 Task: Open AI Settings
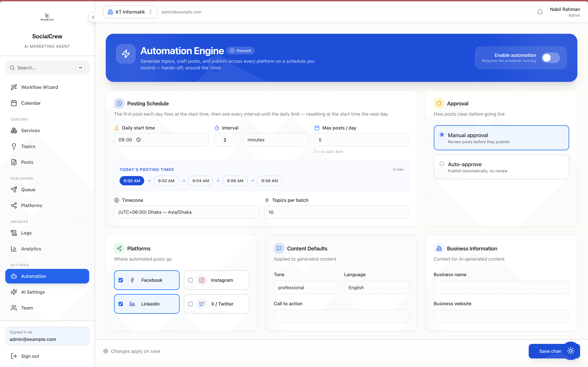[x=47, y=292]
